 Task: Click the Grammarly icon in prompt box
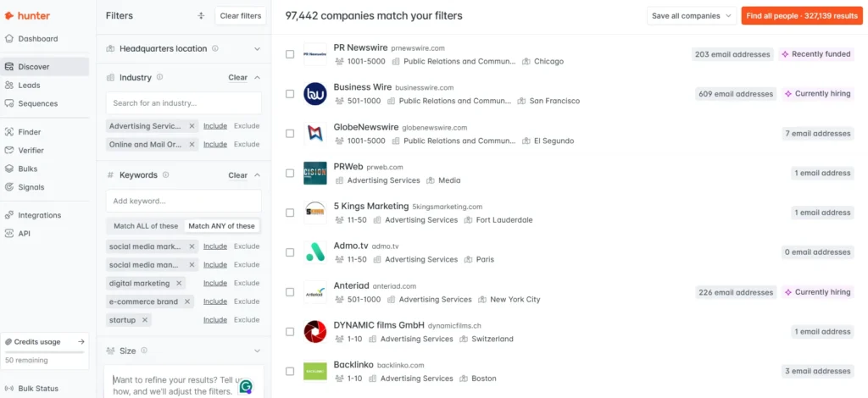pos(246,386)
